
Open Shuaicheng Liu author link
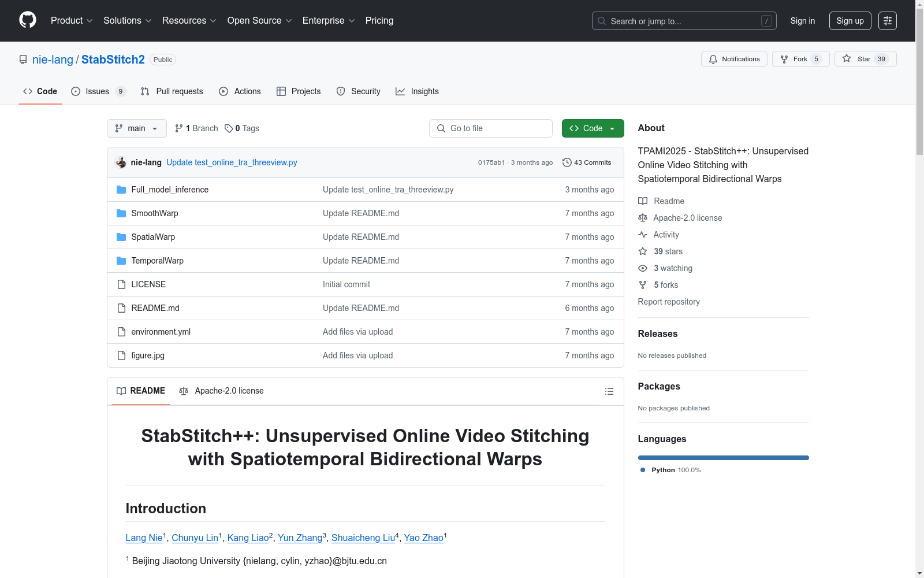pyautogui.click(x=363, y=538)
